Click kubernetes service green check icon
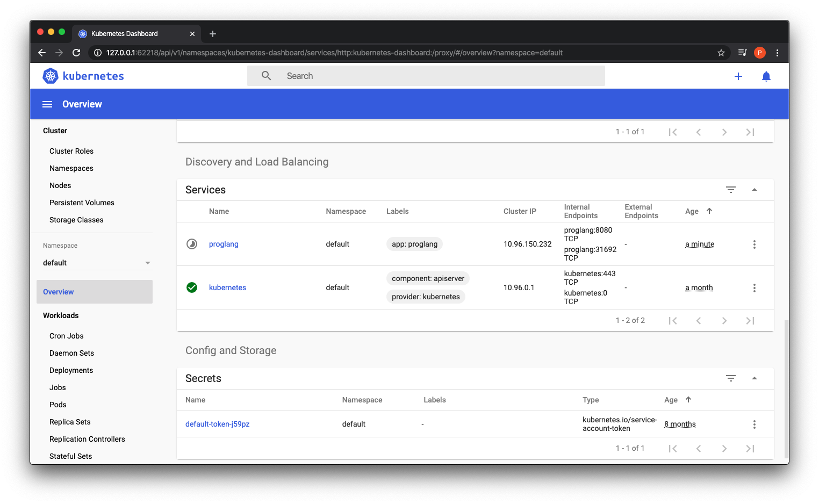This screenshot has height=504, width=819. click(x=192, y=287)
